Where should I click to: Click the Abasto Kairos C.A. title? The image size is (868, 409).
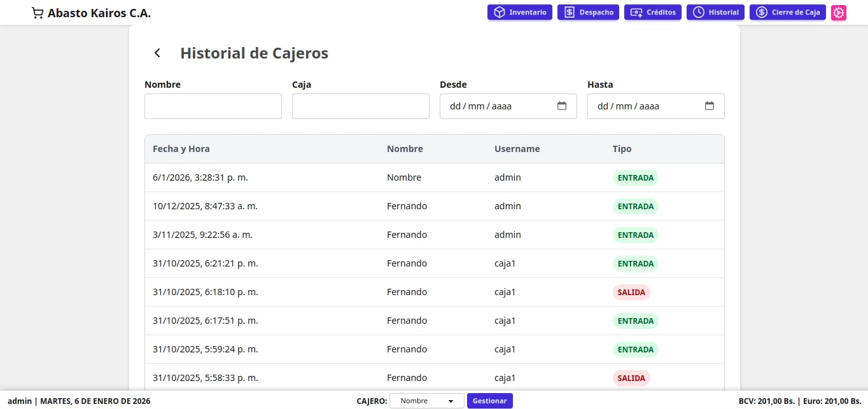pyautogui.click(x=99, y=13)
